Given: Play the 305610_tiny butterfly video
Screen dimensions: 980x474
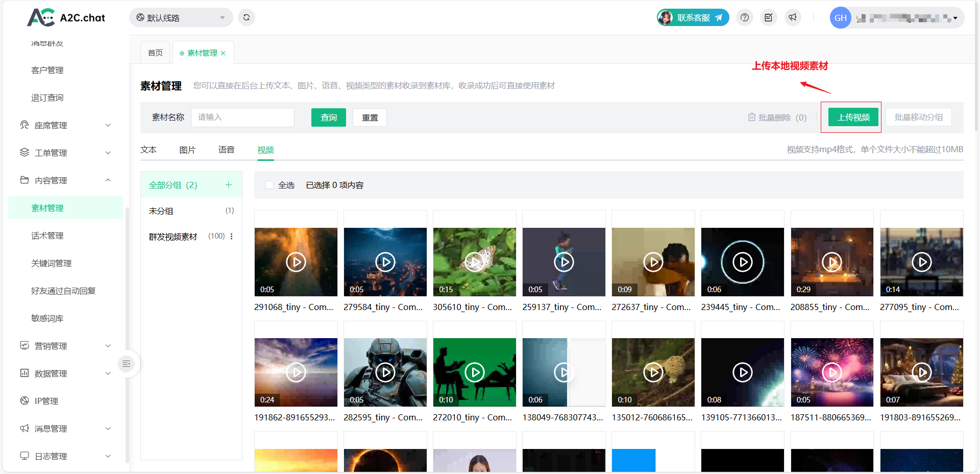Looking at the screenshot, I should [475, 262].
